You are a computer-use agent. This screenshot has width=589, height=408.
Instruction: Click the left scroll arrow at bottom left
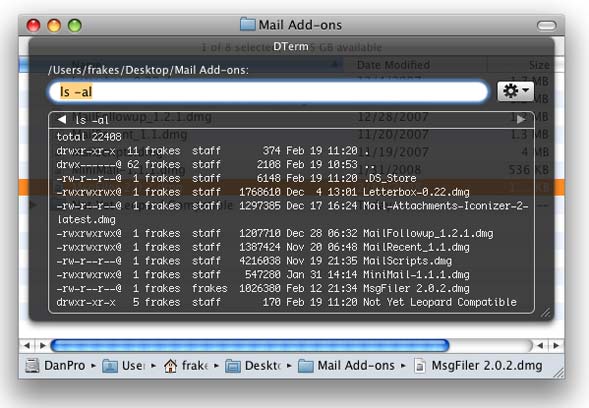(x=27, y=345)
